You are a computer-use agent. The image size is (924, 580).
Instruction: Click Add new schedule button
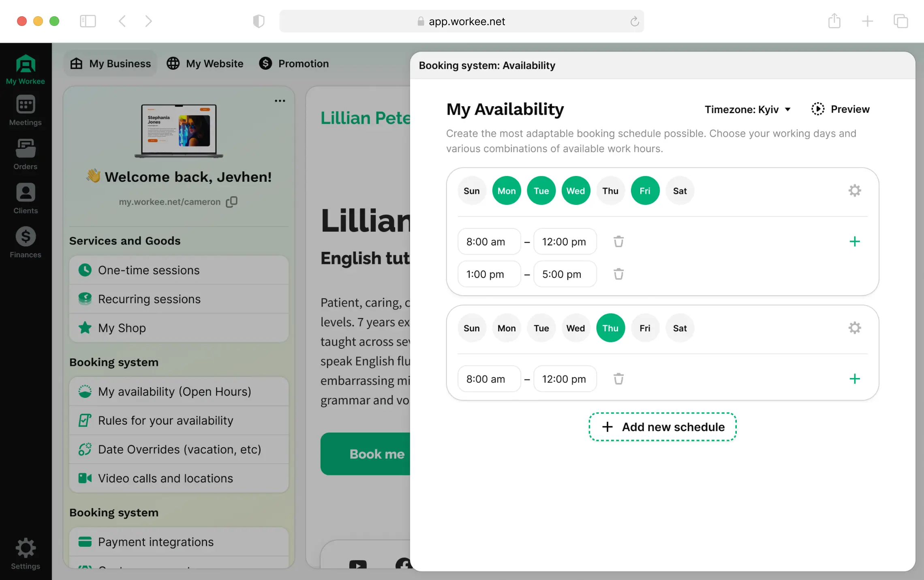coord(663,427)
